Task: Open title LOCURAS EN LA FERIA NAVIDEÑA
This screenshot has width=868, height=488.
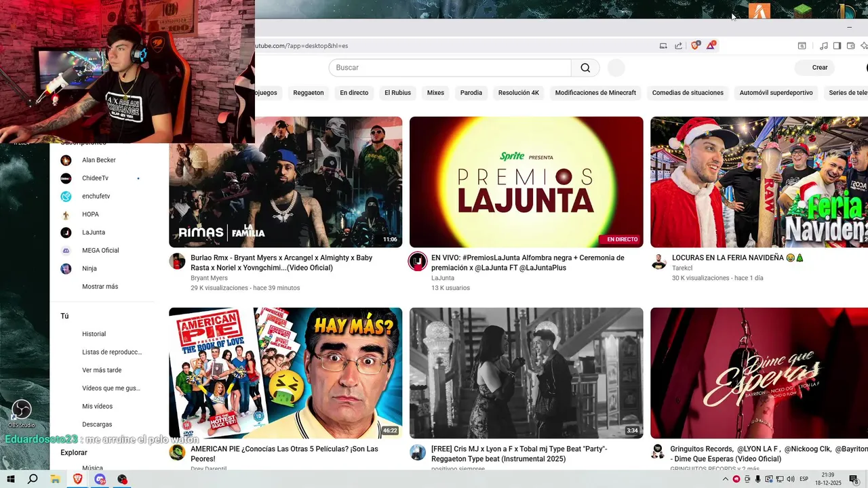Action: (x=738, y=258)
